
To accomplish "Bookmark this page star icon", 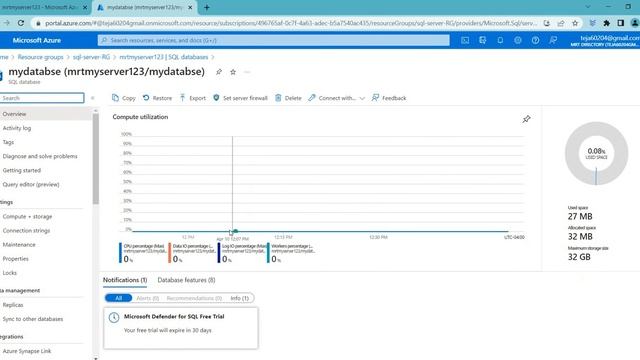I will (x=575, y=23).
